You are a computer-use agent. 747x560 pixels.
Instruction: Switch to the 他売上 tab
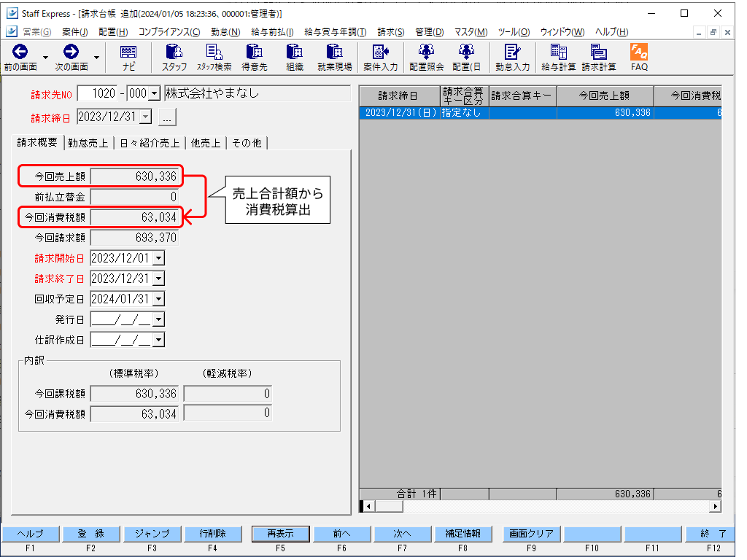(205, 143)
